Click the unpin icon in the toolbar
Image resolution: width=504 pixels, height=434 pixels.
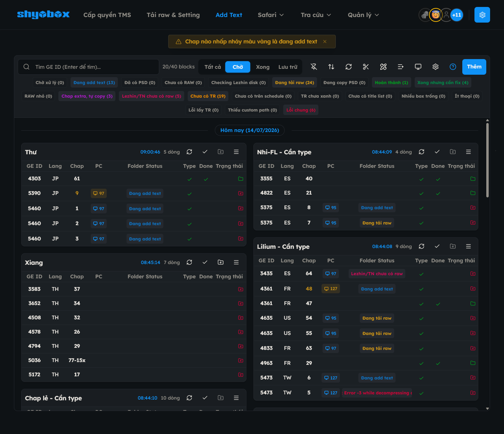coord(314,67)
